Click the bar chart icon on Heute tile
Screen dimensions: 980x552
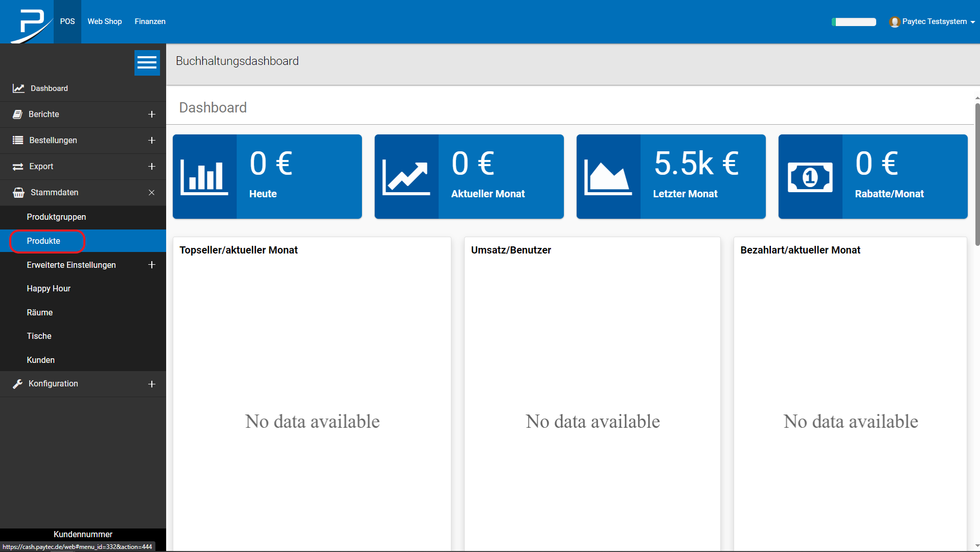[x=204, y=177]
